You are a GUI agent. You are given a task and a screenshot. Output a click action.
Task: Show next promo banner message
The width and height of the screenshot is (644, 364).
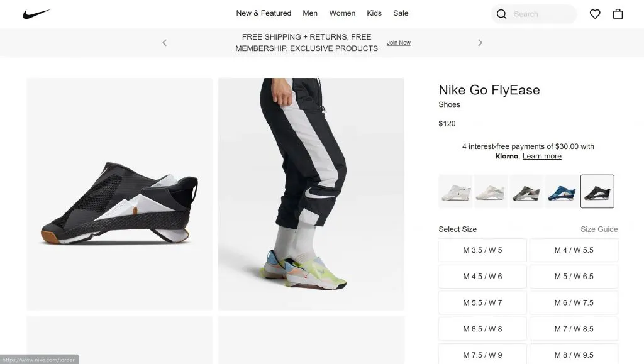point(480,43)
